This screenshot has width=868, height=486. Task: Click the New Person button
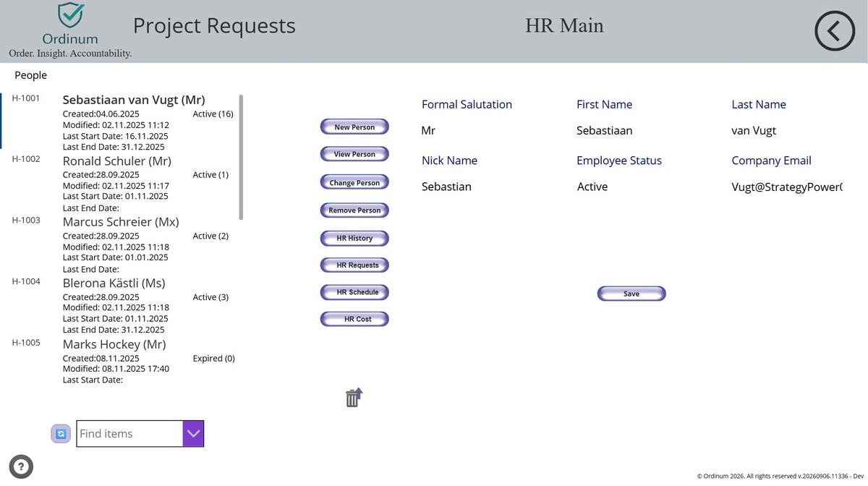click(x=354, y=127)
